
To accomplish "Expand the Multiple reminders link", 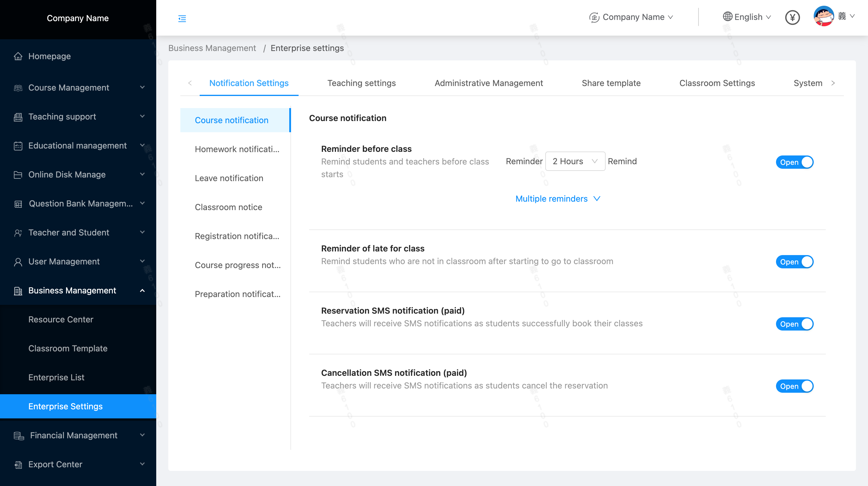I will coord(557,199).
